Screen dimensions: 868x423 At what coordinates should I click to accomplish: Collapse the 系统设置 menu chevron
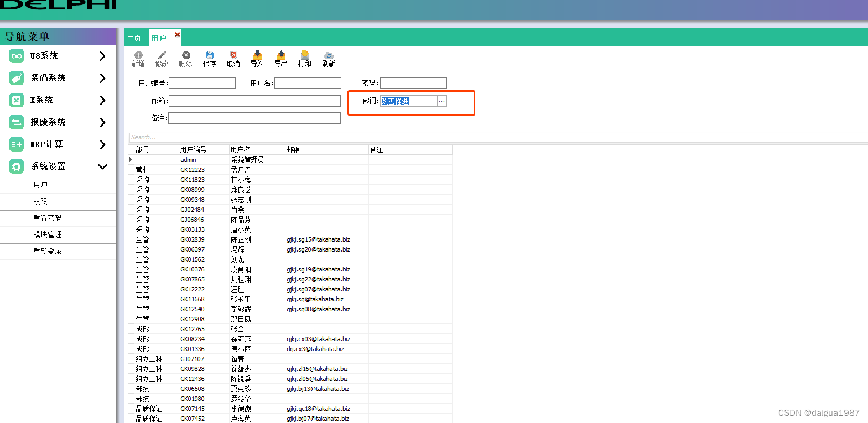pyautogui.click(x=102, y=166)
